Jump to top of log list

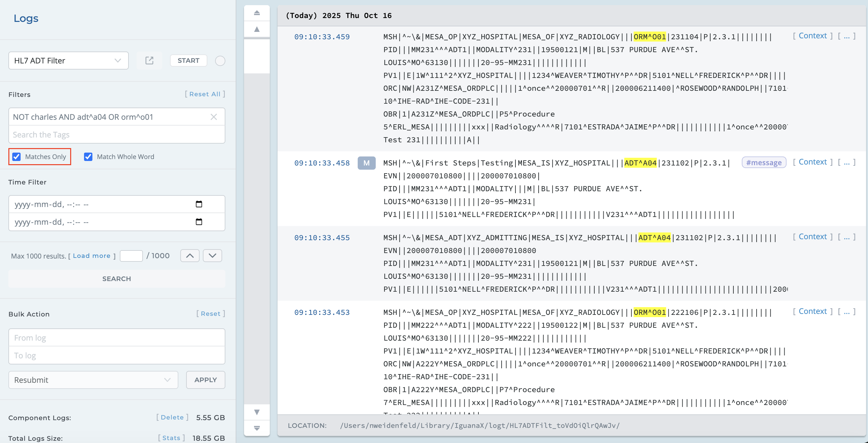click(x=257, y=13)
